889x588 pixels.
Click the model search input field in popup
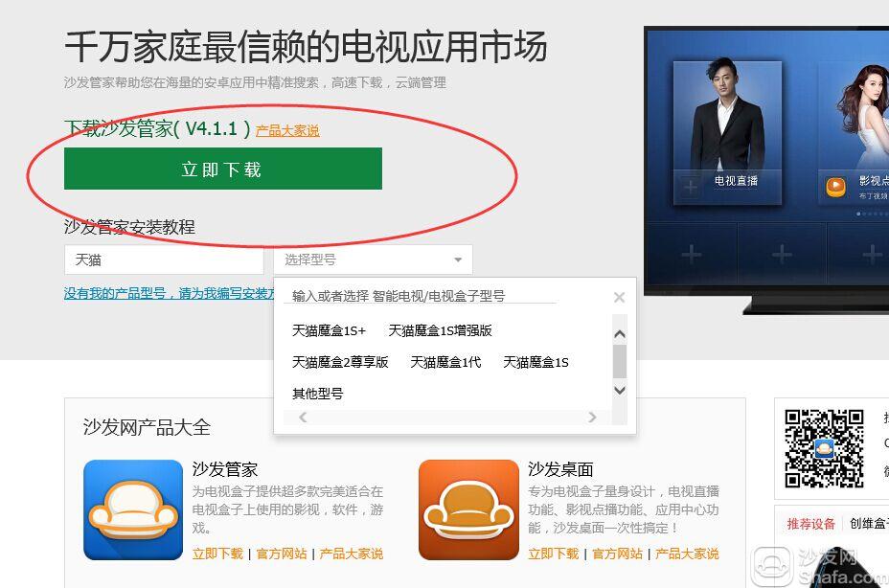pyautogui.click(x=420, y=295)
